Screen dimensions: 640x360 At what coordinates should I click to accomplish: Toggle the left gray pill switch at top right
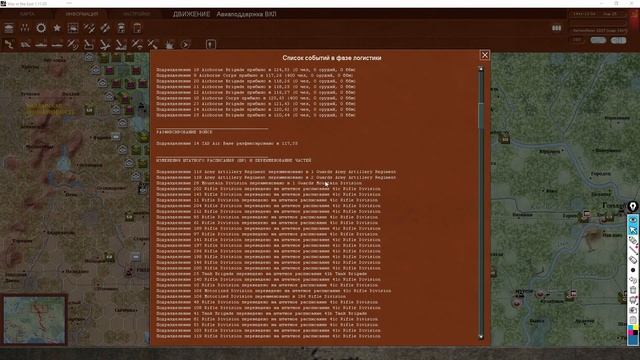598,40
